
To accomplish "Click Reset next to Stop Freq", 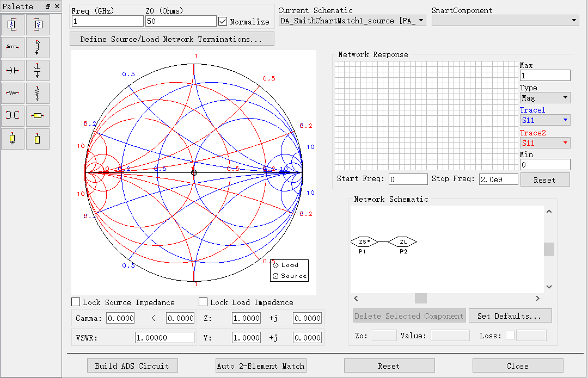I will (x=545, y=180).
